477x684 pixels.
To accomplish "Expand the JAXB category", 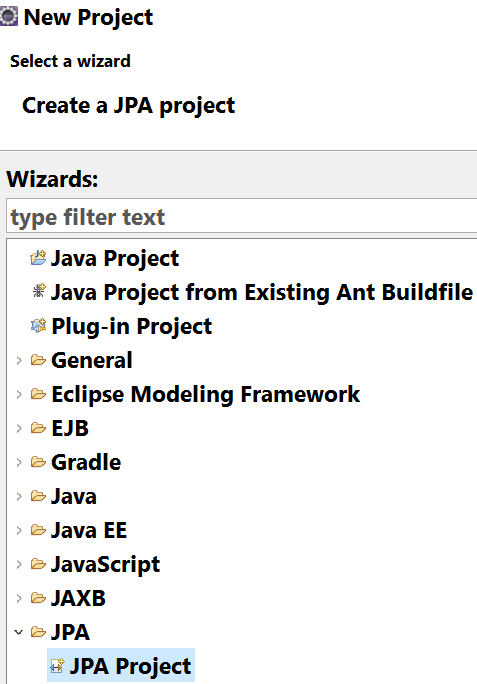I will click(x=19, y=598).
